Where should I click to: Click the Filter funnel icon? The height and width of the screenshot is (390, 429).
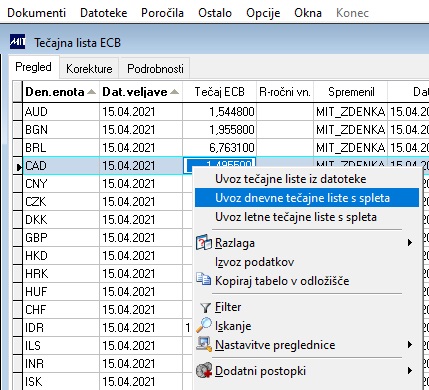tap(206, 307)
